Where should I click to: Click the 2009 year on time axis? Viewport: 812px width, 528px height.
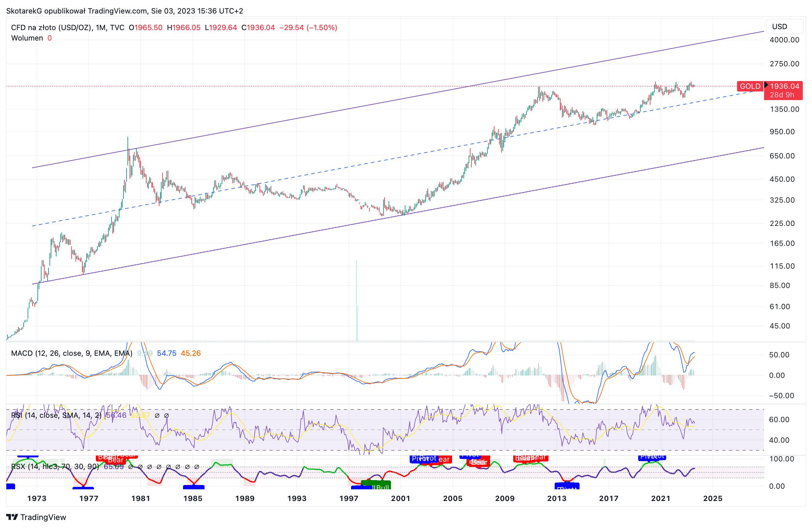click(x=505, y=499)
